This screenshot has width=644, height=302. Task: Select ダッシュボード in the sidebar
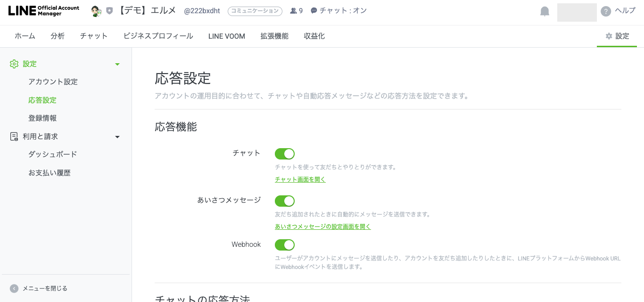click(53, 154)
